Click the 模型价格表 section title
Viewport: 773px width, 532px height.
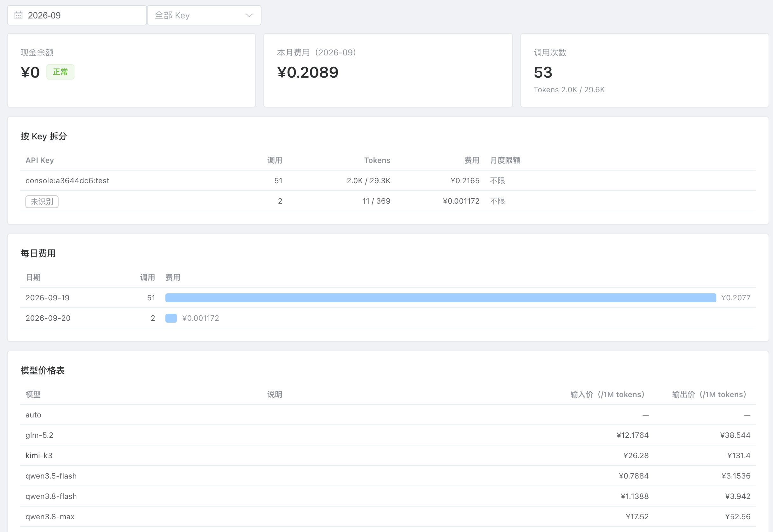pyautogui.click(x=43, y=370)
